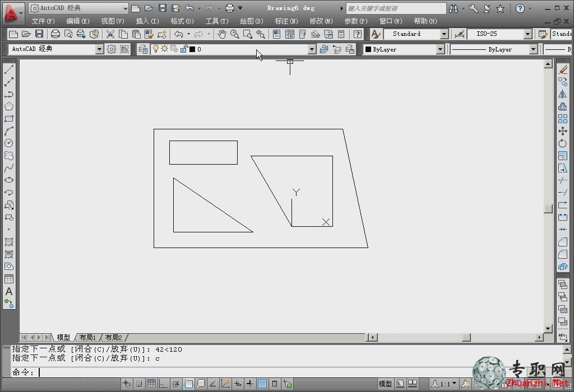The image size is (574, 392).
Task: Click the vertical scrollbar thumb
Action: (x=548, y=209)
